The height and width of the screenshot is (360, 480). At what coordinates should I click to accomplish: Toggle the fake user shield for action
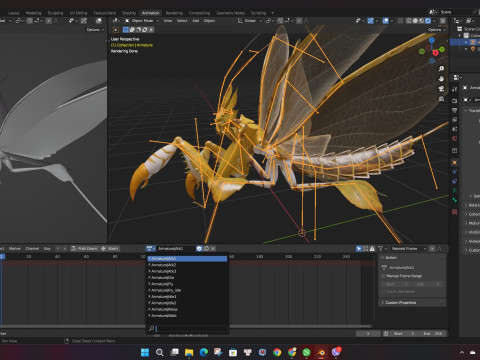199,248
